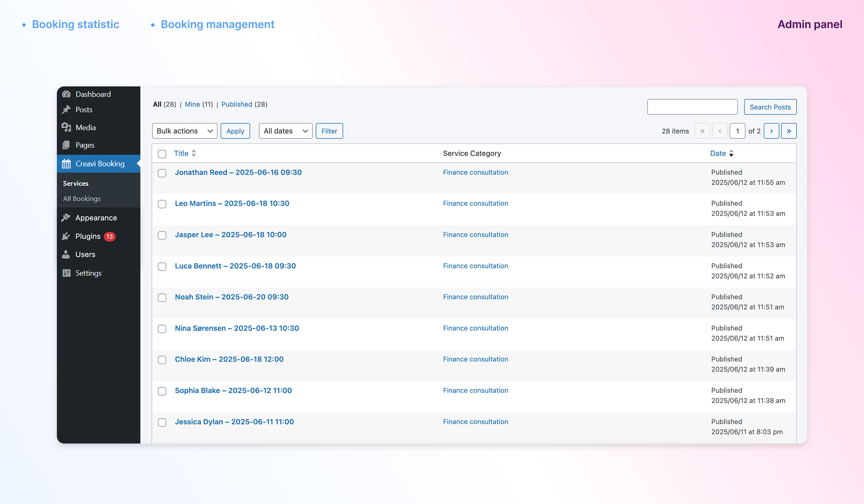Check the Sophia Blake booking checkbox
The image size is (864, 504).
click(162, 391)
